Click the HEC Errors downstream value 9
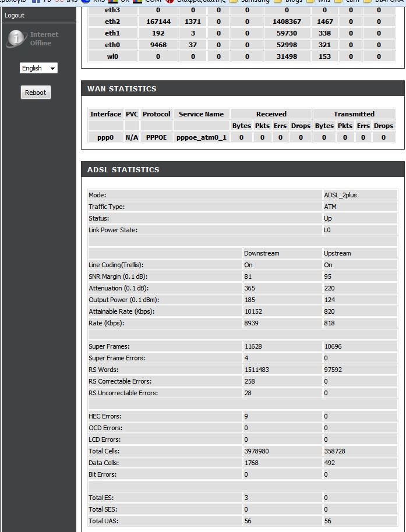 [246, 416]
